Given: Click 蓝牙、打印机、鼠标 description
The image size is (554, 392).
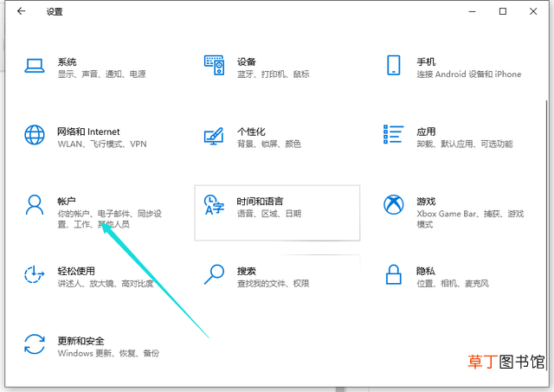Looking at the screenshot, I should (x=274, y=74).
